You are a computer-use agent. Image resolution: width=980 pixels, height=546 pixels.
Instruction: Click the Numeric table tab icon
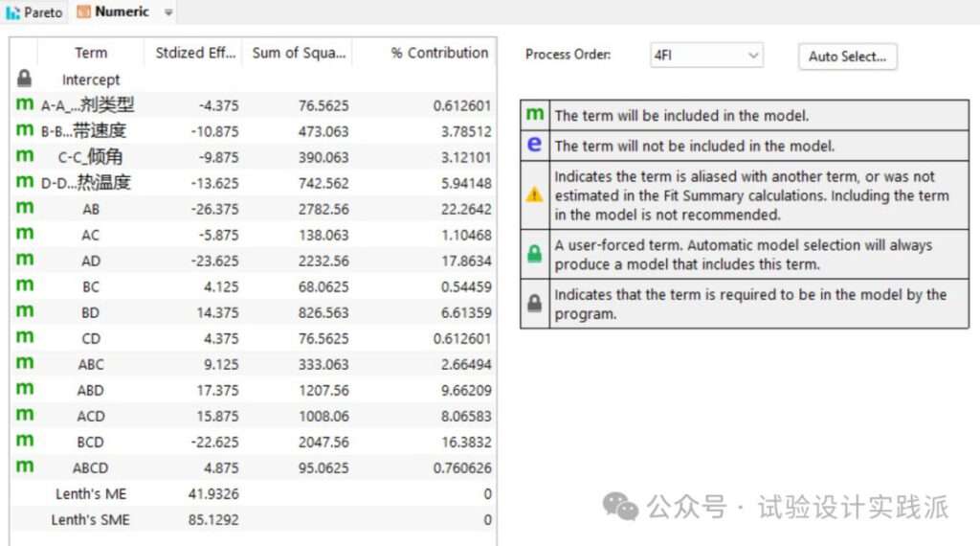84,11
